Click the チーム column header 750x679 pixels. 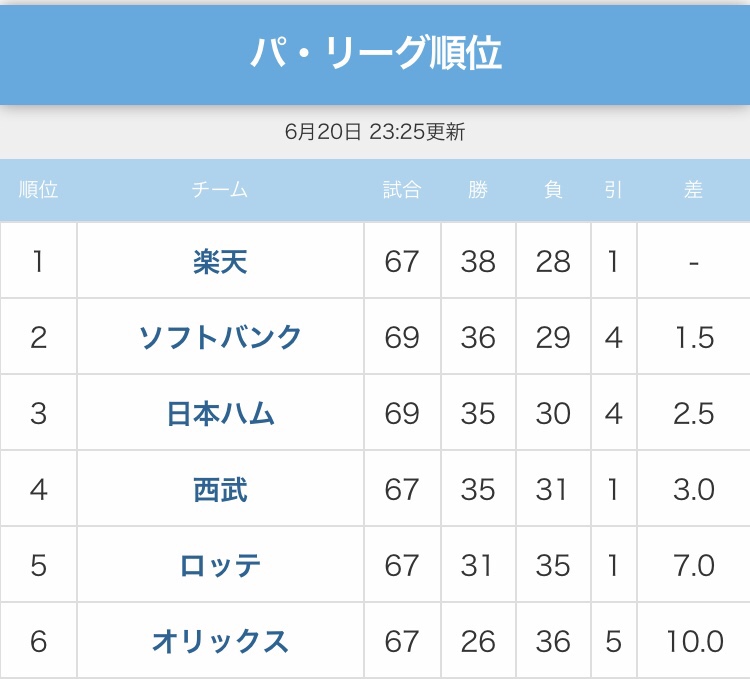pos(220,190)
